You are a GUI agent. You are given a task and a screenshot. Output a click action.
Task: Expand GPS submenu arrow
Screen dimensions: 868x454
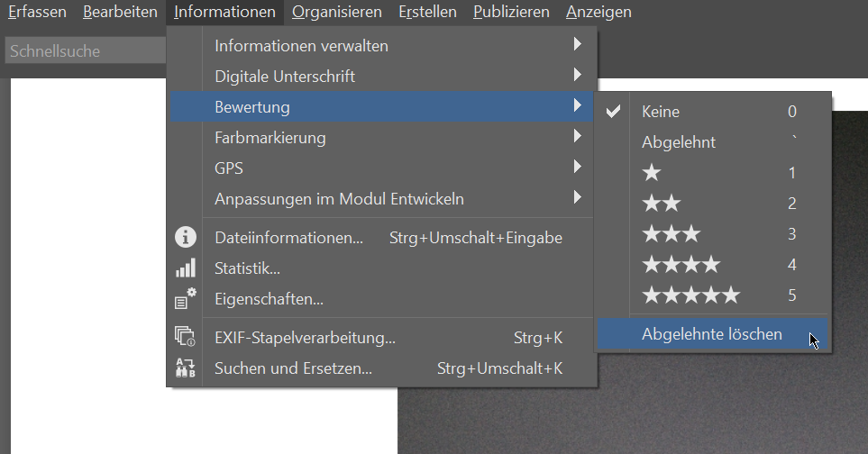[x=578, y=167]
